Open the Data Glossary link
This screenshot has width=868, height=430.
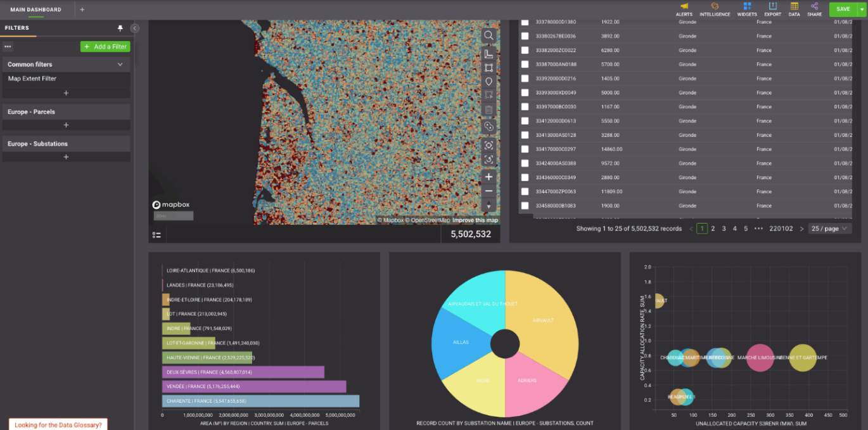(x=58, y=425)
